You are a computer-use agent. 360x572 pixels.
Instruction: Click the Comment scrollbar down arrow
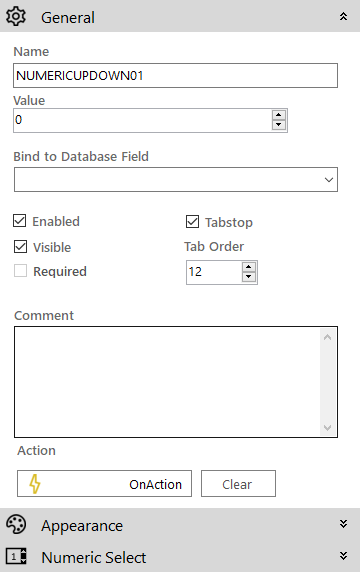point(328,428)
